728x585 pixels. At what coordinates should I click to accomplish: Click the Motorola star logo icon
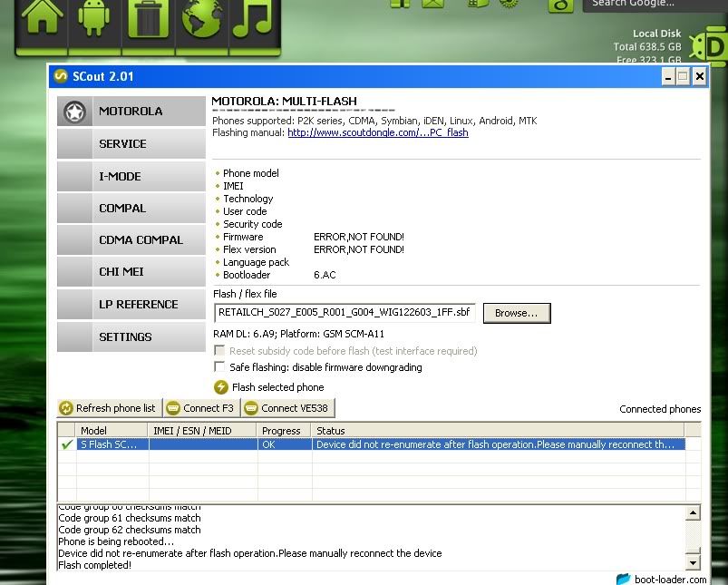(x=74, y=112)
